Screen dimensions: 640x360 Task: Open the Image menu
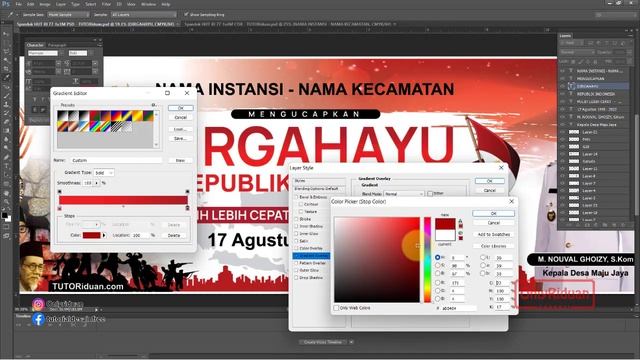pos(45,4)
